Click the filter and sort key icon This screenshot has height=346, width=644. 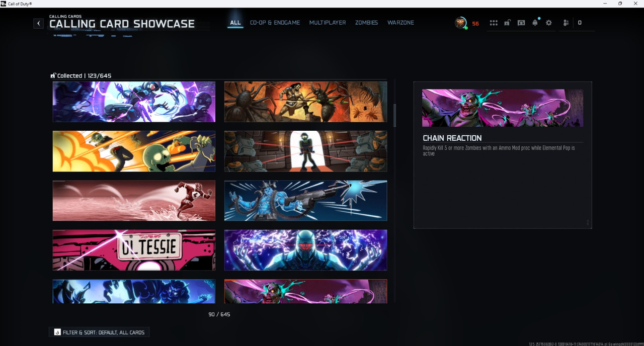pos(57,332)
